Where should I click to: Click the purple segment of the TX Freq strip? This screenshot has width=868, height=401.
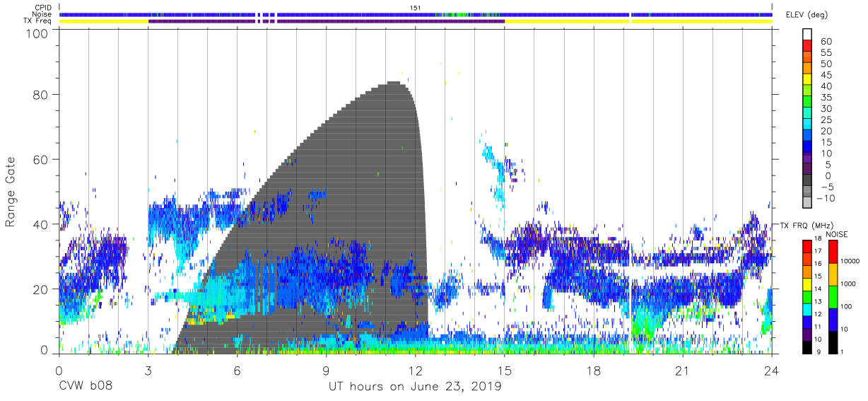tap(327, 21)
